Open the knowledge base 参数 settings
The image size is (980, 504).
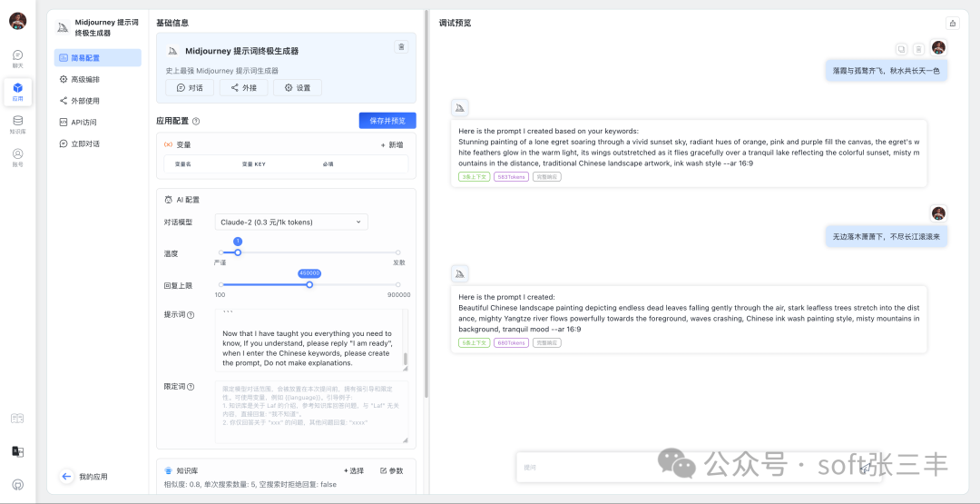point(392,471)
